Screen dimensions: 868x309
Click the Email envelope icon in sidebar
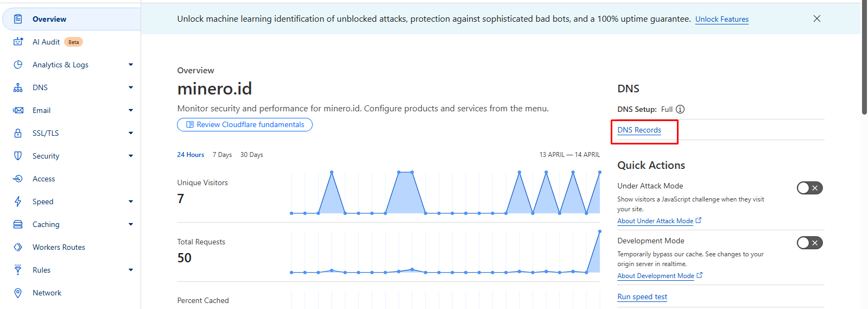18,110
